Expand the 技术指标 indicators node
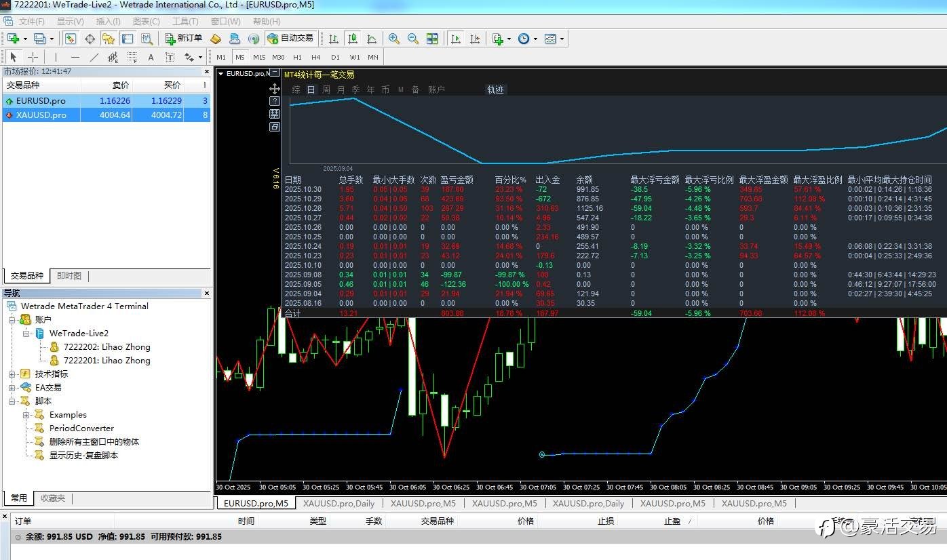 pyautogui.click(x=12, y=374)
